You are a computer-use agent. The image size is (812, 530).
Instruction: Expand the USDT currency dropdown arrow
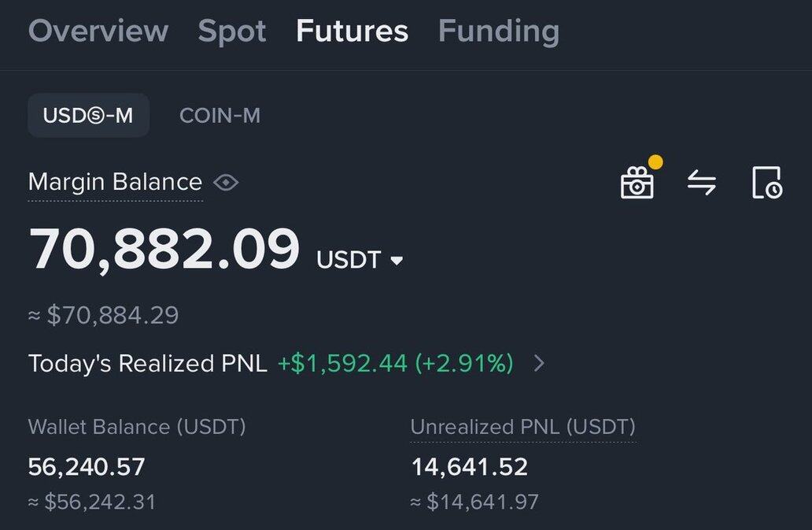coord(397,261)
